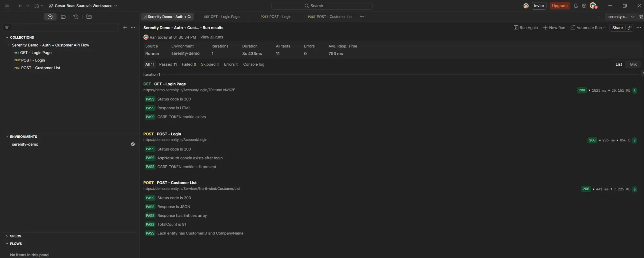Toggle serenity-demo active environment checkmark

[133, 144]
